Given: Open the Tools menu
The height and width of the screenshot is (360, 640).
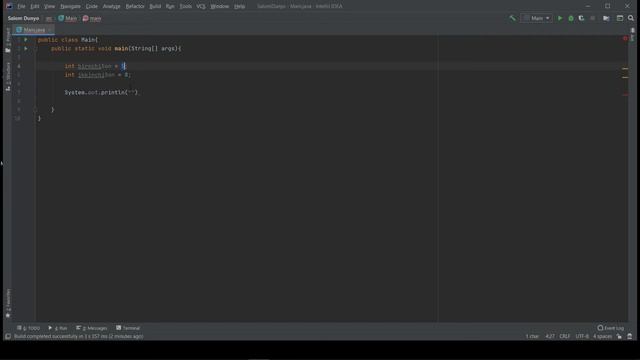Looking at the screenshot, I should pos(186,7).
